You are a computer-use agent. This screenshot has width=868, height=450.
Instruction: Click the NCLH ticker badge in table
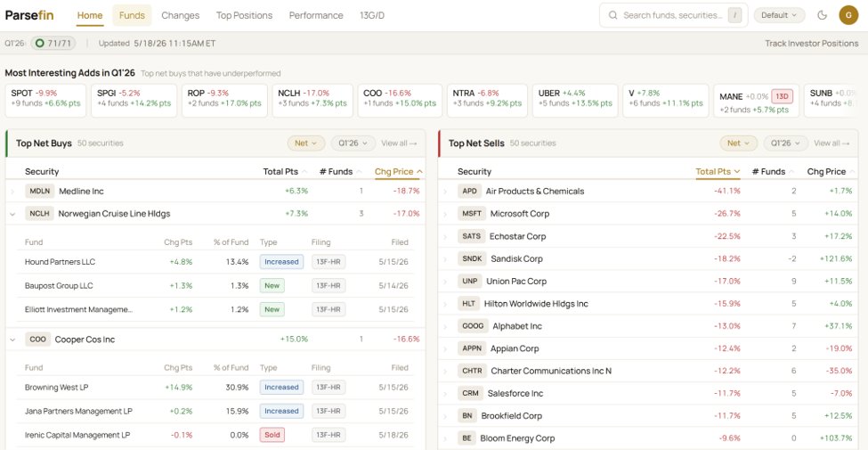point(39,213)
